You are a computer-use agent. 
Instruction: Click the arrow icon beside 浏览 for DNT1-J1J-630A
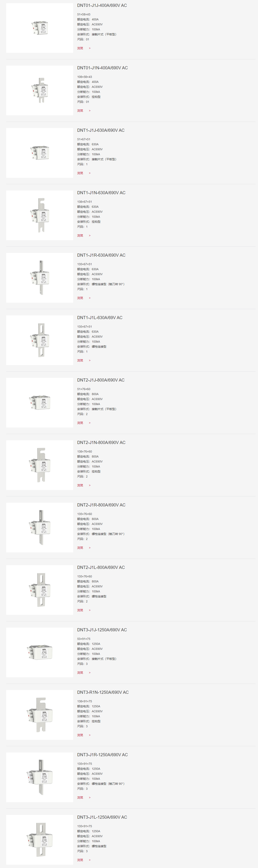90,173
